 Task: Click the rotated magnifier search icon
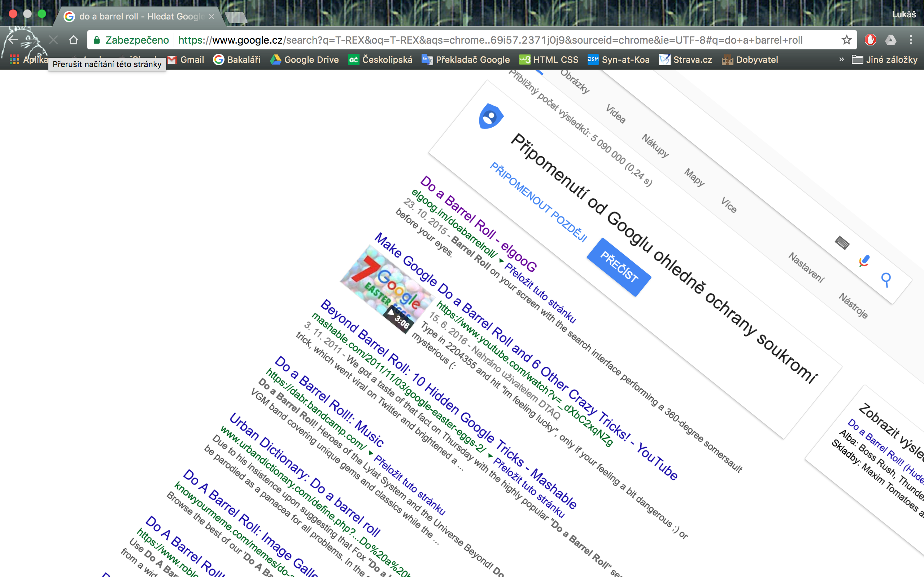[x=886, y=279]
